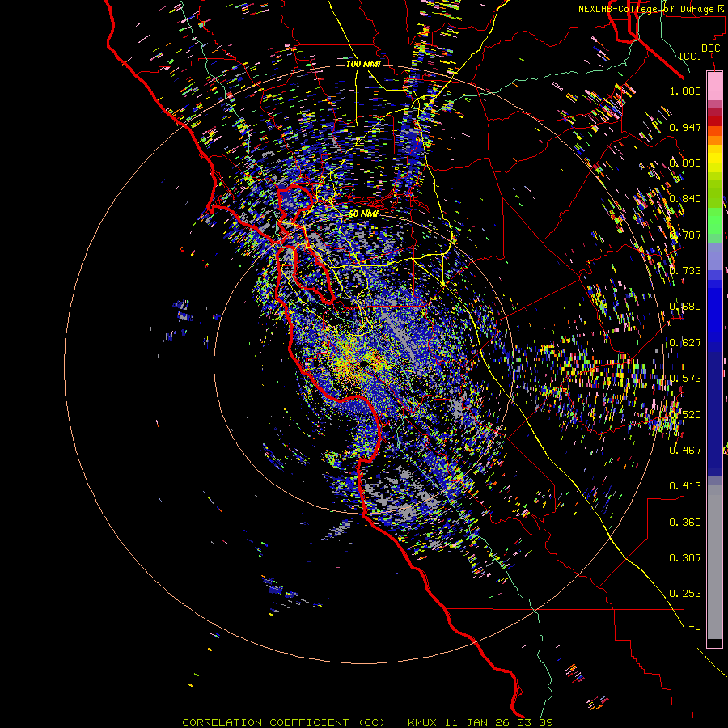The image size is (728, 728).
Task: Pick the red segment of the color scale
Action: pyautogui.click(x=714, y=121)
